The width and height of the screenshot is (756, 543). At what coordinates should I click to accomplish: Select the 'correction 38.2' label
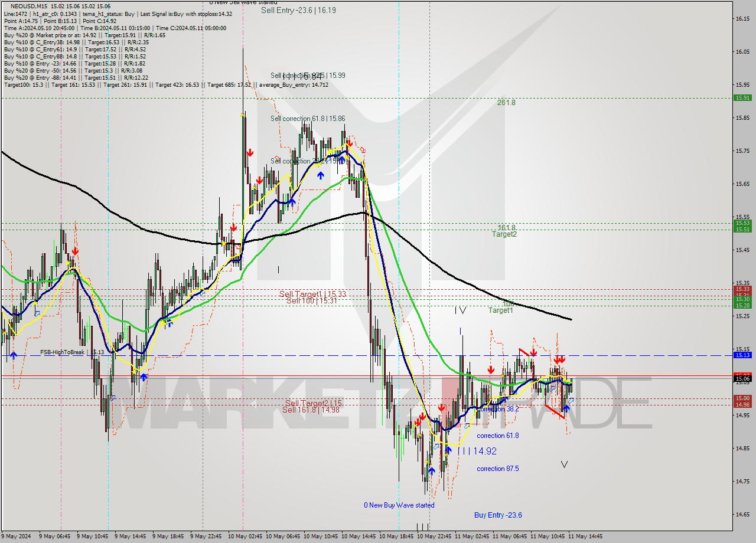tap(498, 408)
